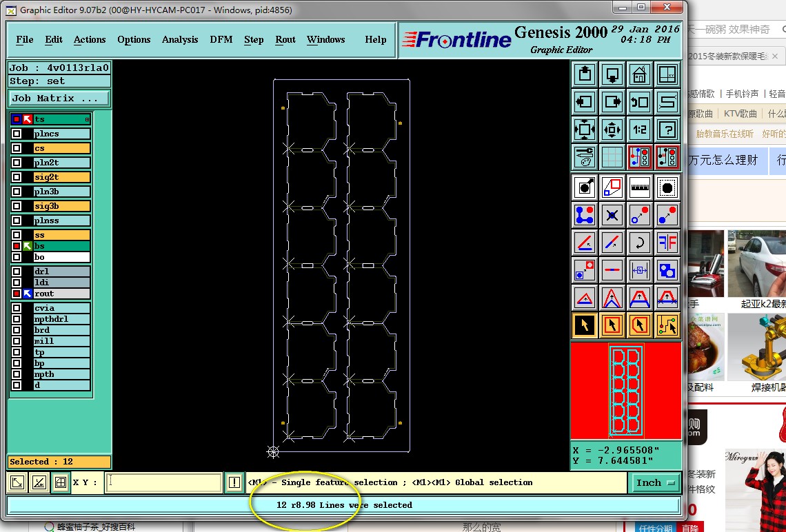The width and height of the screenshot is (786, 532).
Task: Toggle the sig2t layer display checkbox
Action: (x=17, y=177)
